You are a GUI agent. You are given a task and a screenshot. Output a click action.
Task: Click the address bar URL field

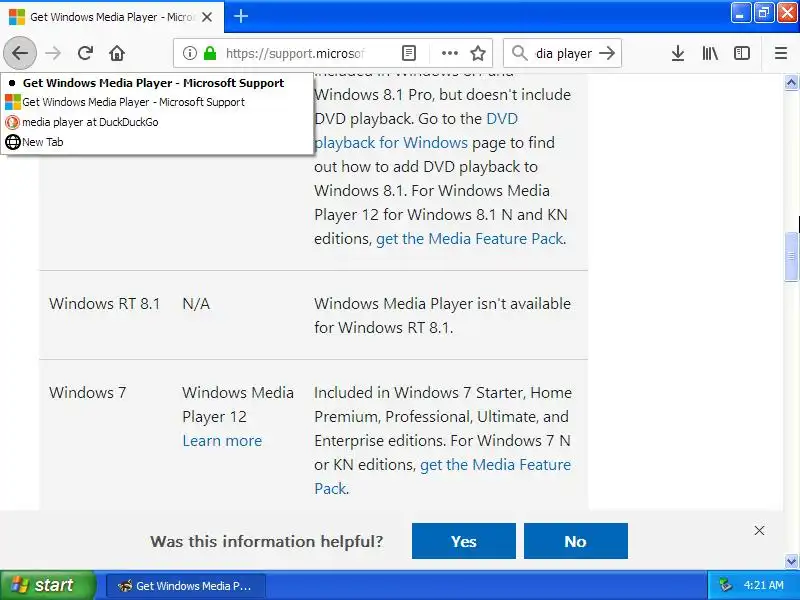pyautogui.click(x=296, y=53)
